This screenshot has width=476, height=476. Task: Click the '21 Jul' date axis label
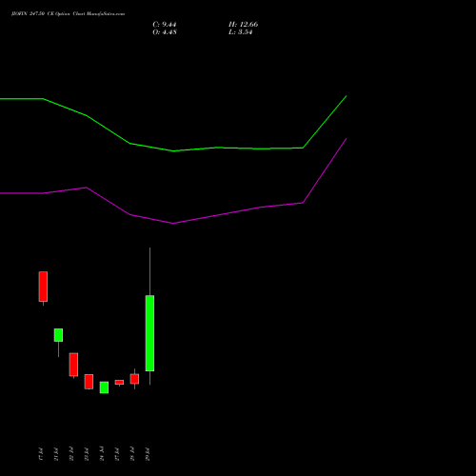coord(56,454)
